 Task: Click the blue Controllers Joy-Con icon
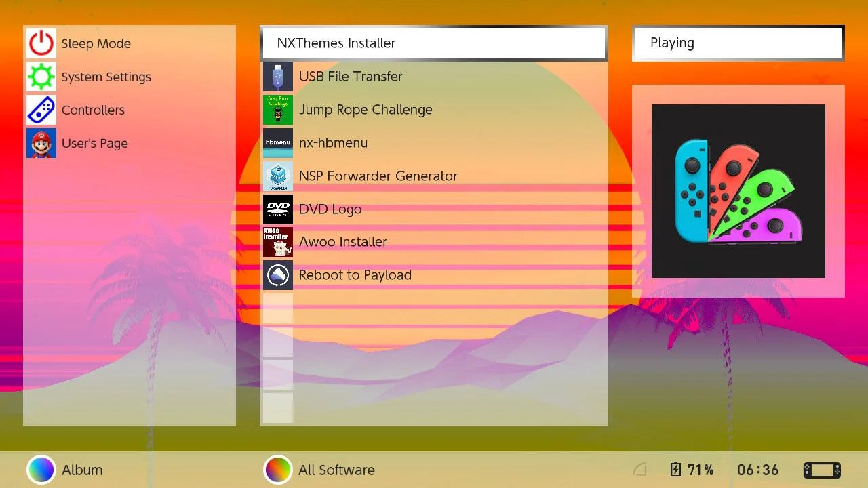point(41,110)
